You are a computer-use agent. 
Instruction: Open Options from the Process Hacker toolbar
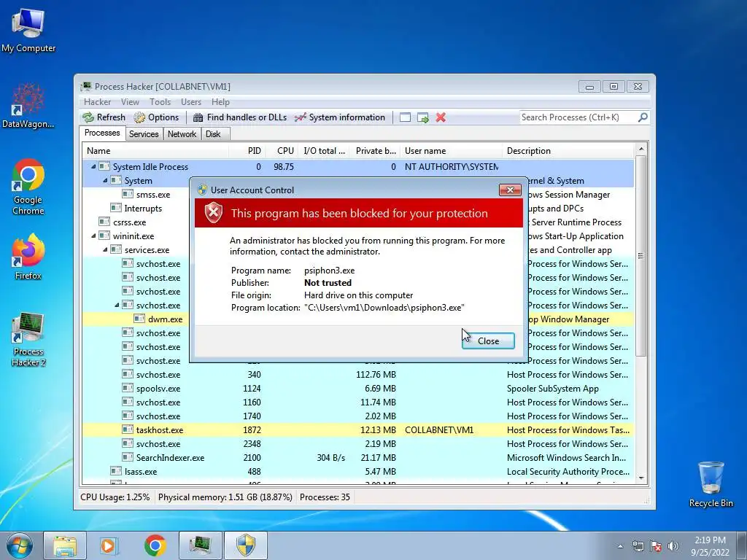tap(156, 117)
